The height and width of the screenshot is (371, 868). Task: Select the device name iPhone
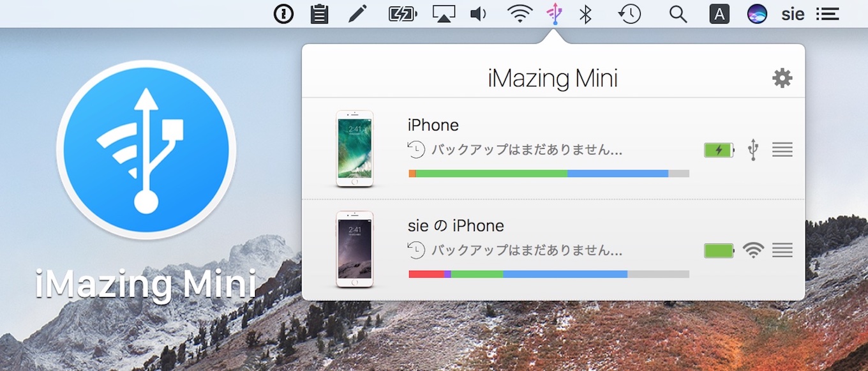[433, 125]
